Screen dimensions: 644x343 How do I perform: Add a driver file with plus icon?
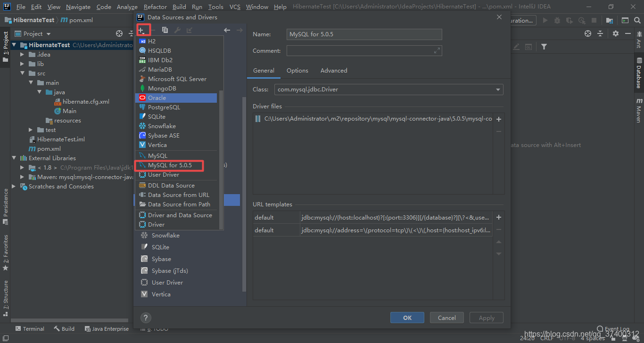(x=499, y=119)
